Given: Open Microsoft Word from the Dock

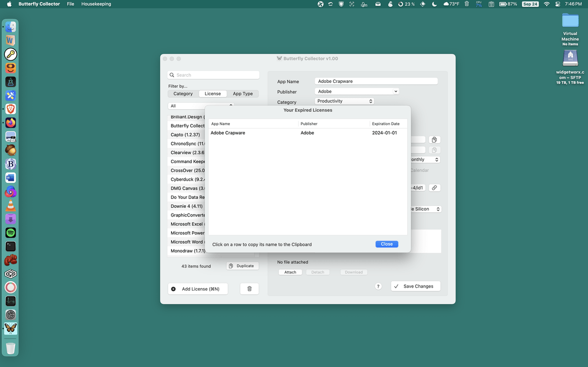Looking at the screenshot, I should (x=11, y=177).
